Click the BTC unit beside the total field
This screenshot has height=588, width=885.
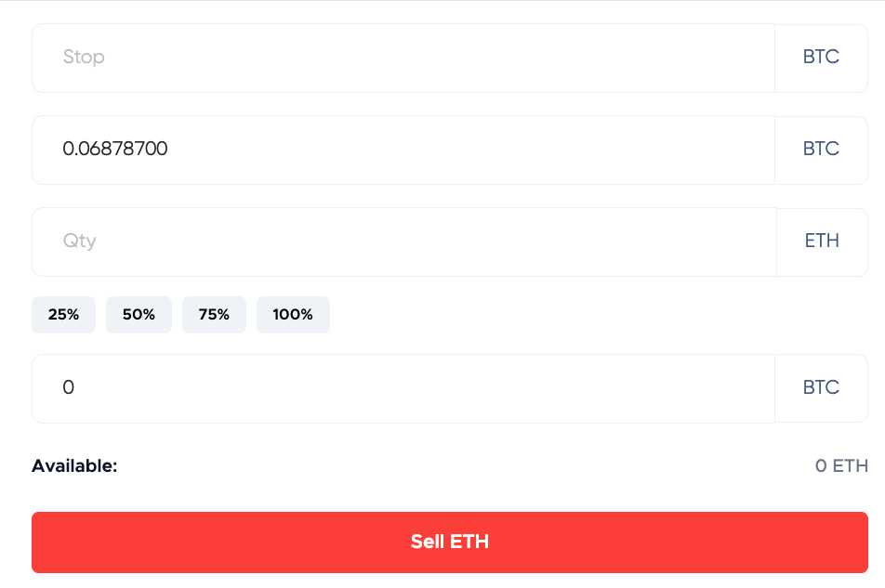[821, 388]
